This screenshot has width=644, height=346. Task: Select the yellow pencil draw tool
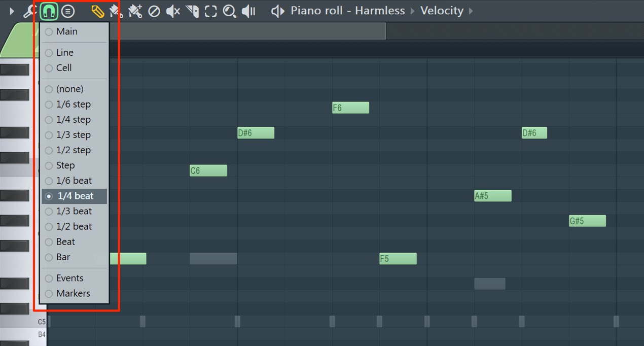coord(97,11)
